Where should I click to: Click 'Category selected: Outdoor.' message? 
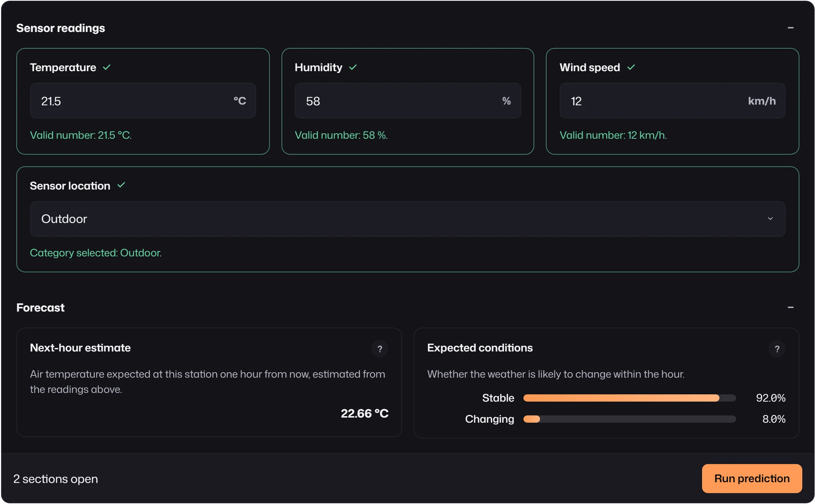click(x=96, y=253)
